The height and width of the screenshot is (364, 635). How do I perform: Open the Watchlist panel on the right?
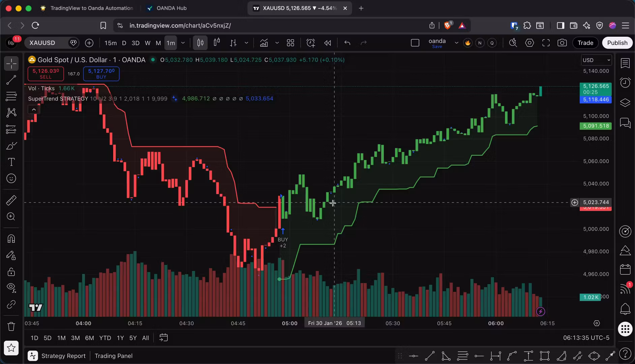[x=626, y=63]
